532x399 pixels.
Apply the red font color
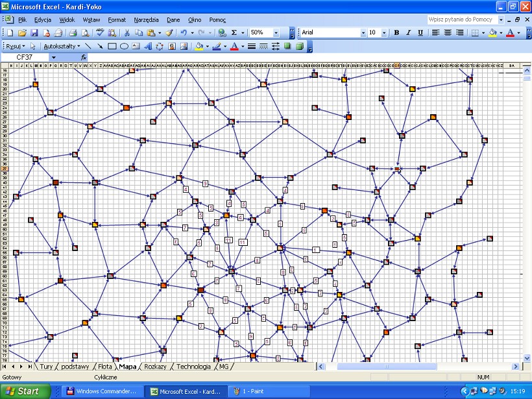510,32
